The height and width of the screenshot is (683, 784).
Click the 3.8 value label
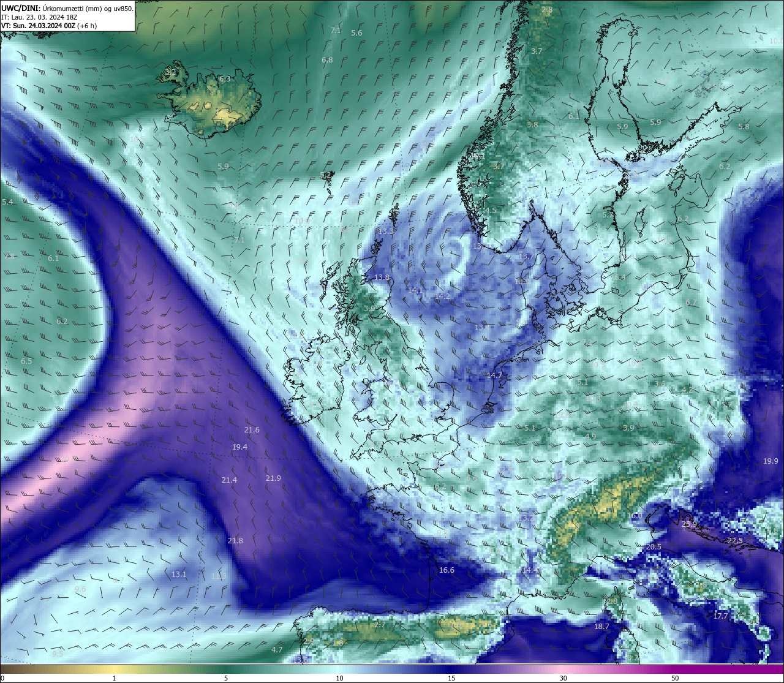click(532, 125)
